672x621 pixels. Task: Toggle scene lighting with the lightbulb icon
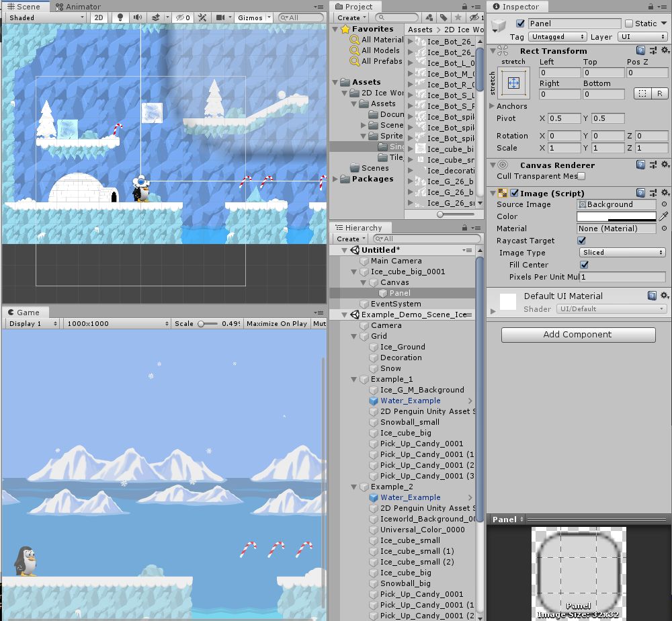point(120,18)
